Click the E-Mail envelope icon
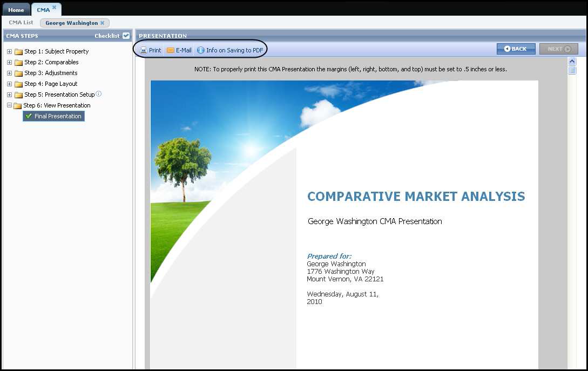This screenshot has height=371, width=588. pyautogui.click(x=171, y=50)
